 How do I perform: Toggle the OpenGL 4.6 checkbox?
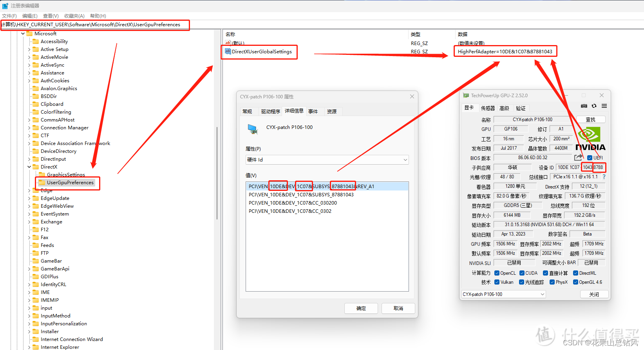[575, 282]
